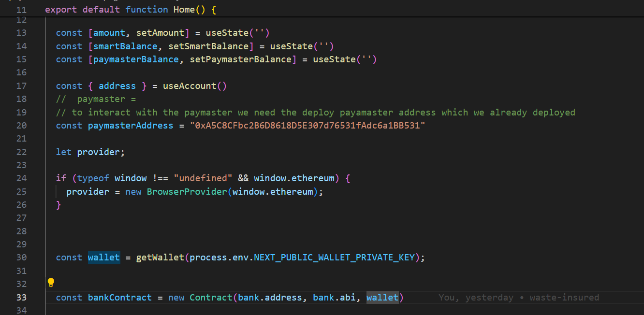Select 'useState' call on line 13
The height and width of the screenshot is (315, 644).
tap(227, 32)
